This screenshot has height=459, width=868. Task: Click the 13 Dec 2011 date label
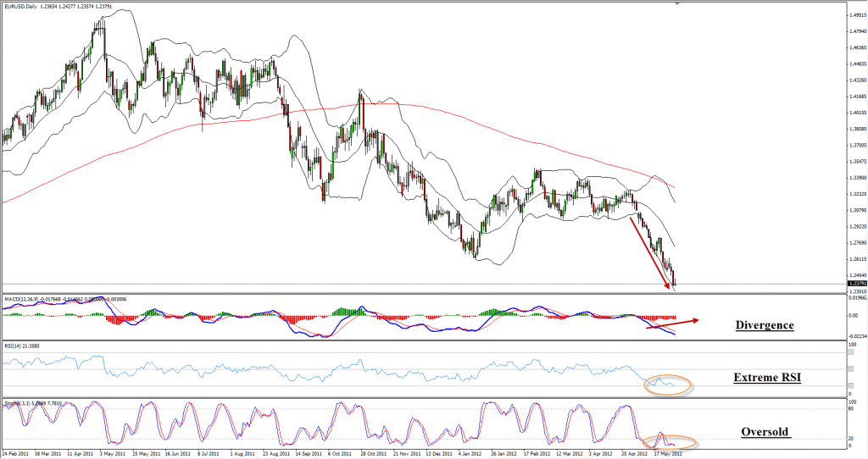pyautogui.click(x=439, y=454)
